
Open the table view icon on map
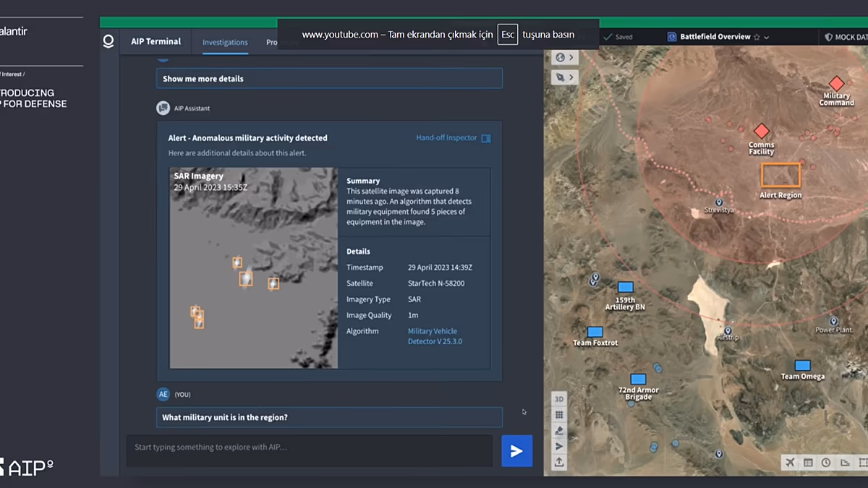pyautogui.click(x=808, y=463)
